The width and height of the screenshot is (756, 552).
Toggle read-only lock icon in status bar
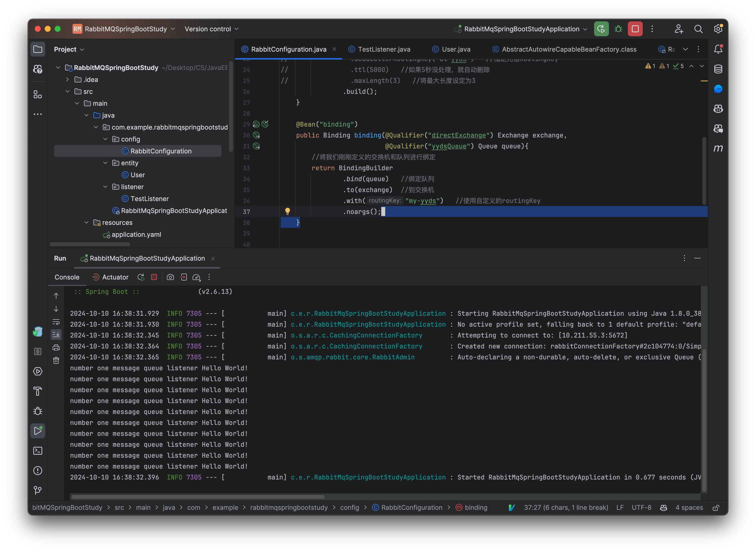(716, 508)
